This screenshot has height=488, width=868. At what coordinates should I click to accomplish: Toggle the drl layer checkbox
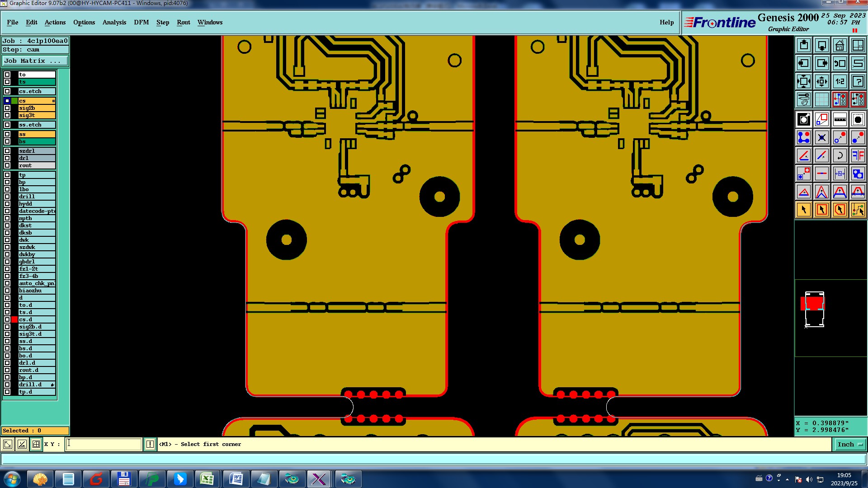tap(7, 158)
